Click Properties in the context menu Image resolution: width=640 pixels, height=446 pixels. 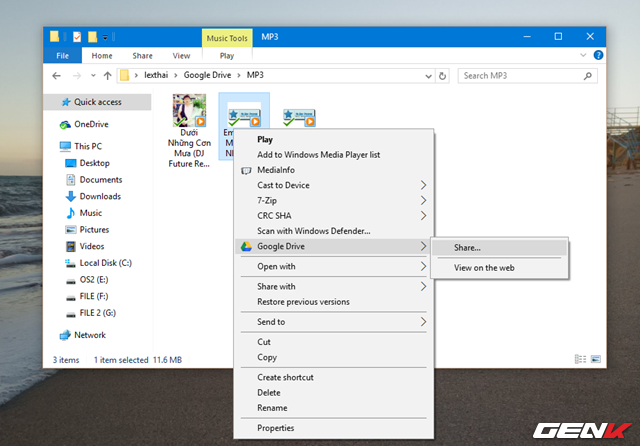[x=276, y=428]
